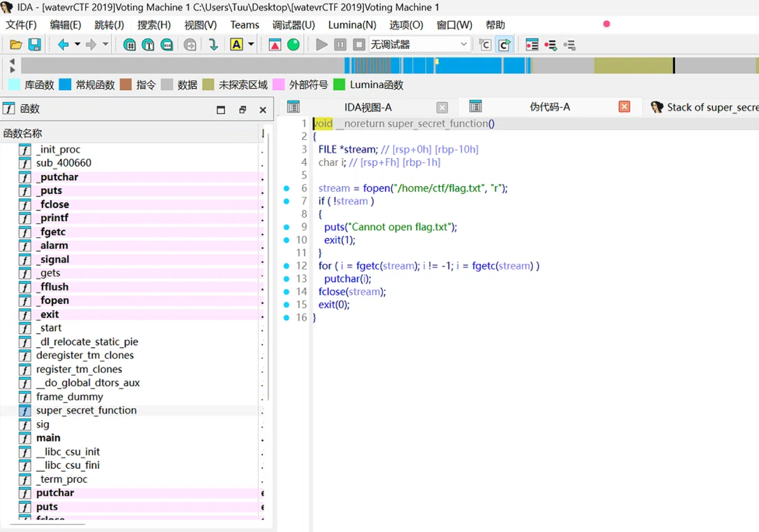Open the 搜索(H) menu
This screenshot has width=759, height=532.
click(154, 25)
